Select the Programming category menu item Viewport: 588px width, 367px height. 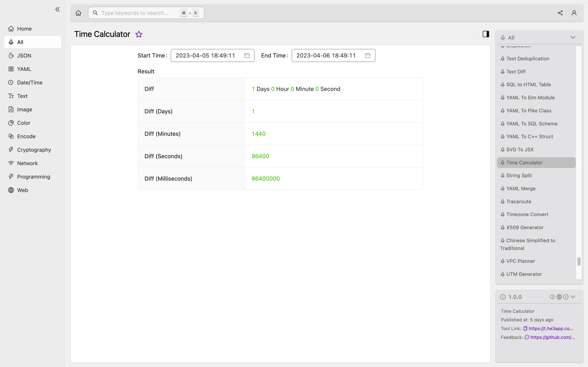[x=33, y=176]
